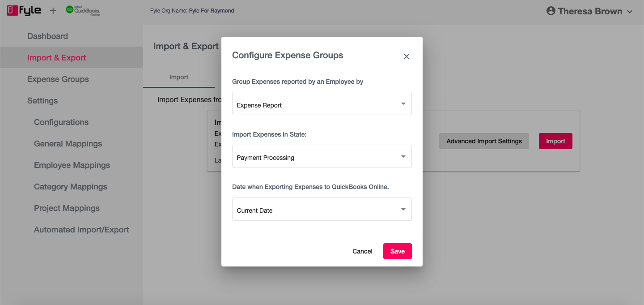
Task: Click the red Import button
Action: [x=555, y=141]
